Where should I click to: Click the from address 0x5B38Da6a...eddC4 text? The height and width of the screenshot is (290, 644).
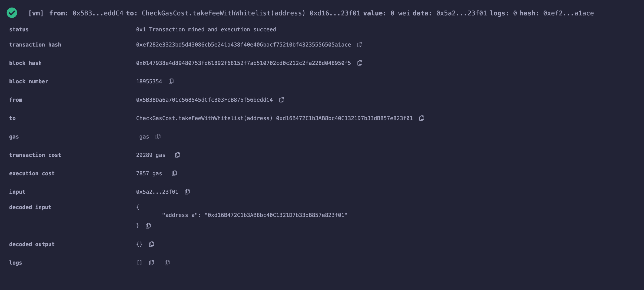[204, 100]
